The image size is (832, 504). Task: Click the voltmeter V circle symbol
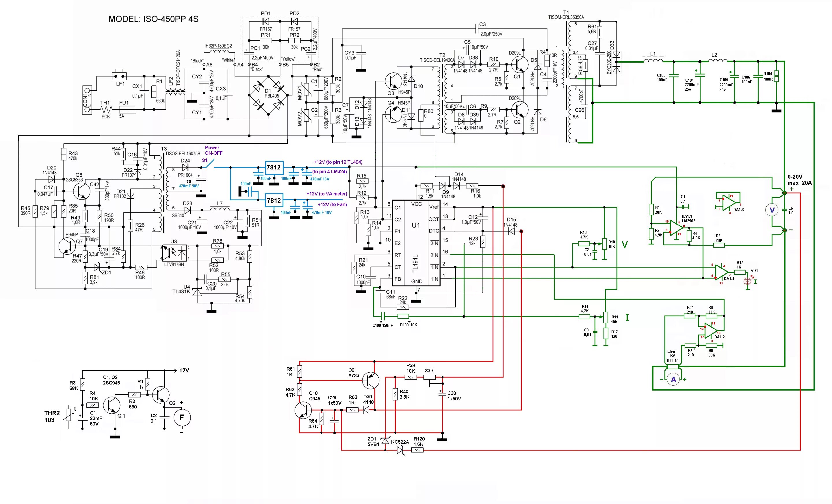click(772, 210)
